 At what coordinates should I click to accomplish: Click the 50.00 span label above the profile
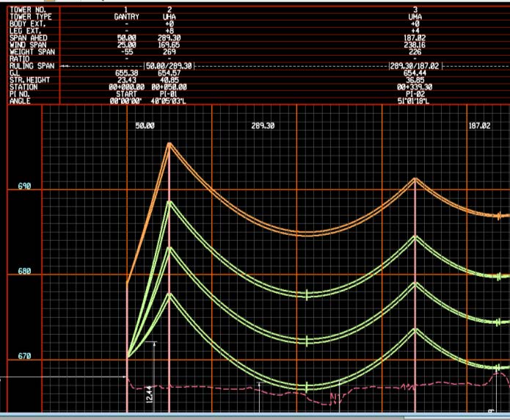pos(145,126)
